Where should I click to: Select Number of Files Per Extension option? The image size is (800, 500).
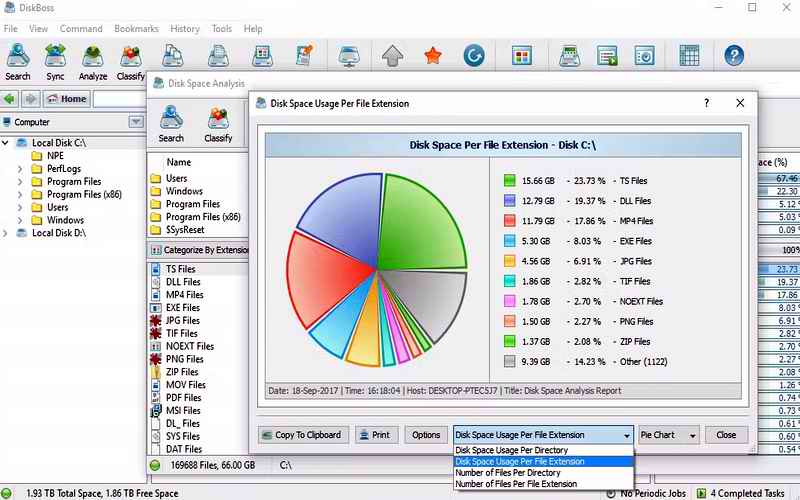click(516, 484)
